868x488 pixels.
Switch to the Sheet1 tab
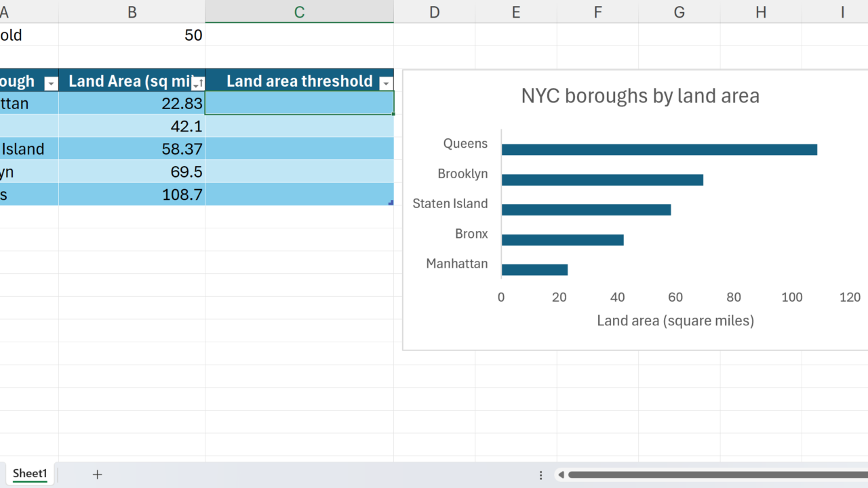[30, 474]
